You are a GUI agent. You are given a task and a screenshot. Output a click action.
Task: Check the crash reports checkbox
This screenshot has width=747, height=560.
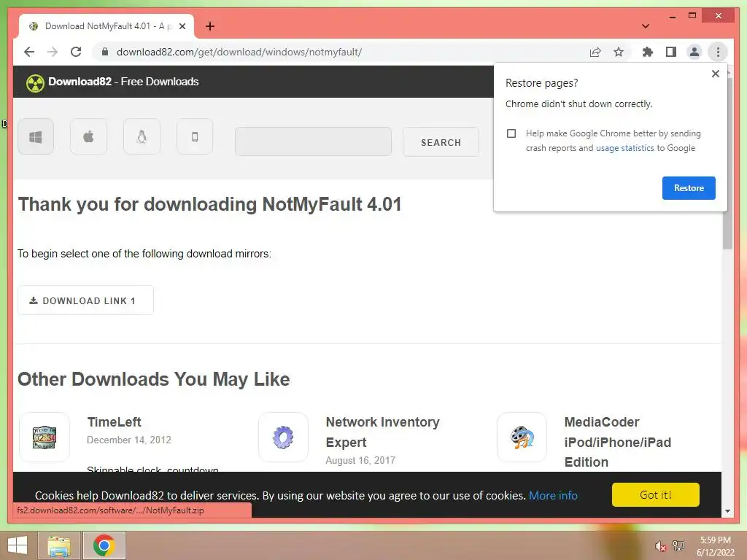pos(511,133)
